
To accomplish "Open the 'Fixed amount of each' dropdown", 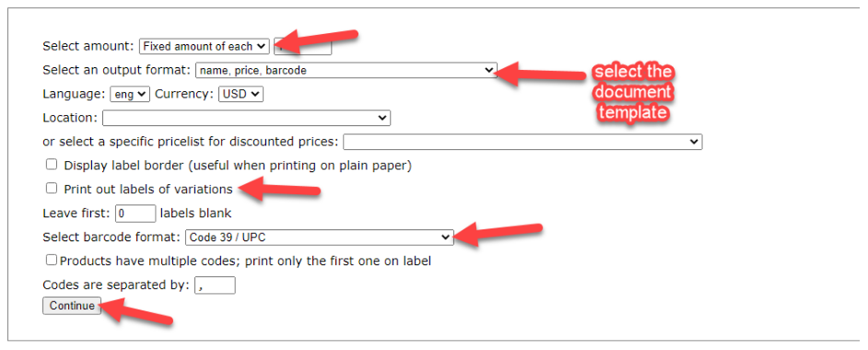I will 205,46.
